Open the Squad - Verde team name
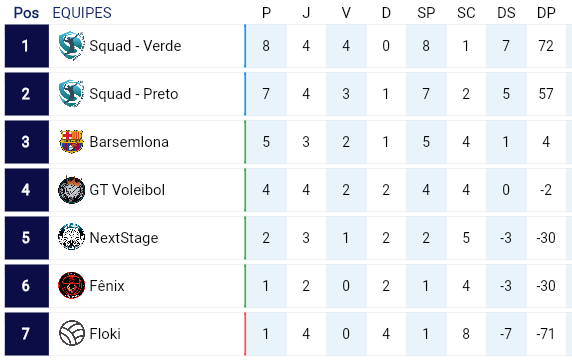This screenshot has height=361, width=572. [x=135, y=46]
